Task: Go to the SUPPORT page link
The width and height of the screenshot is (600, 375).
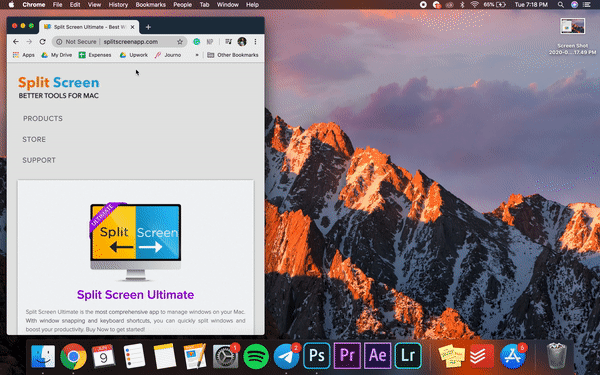Action: point(39,160)
